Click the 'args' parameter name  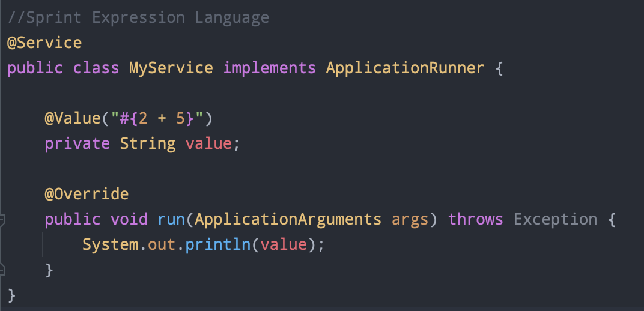pos(410,221)
